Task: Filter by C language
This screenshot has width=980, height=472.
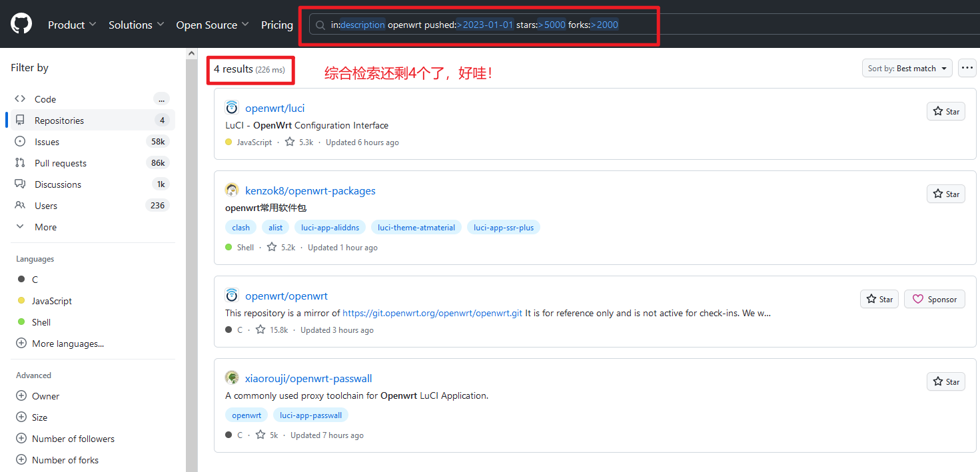Action: (x=35, y=279)
